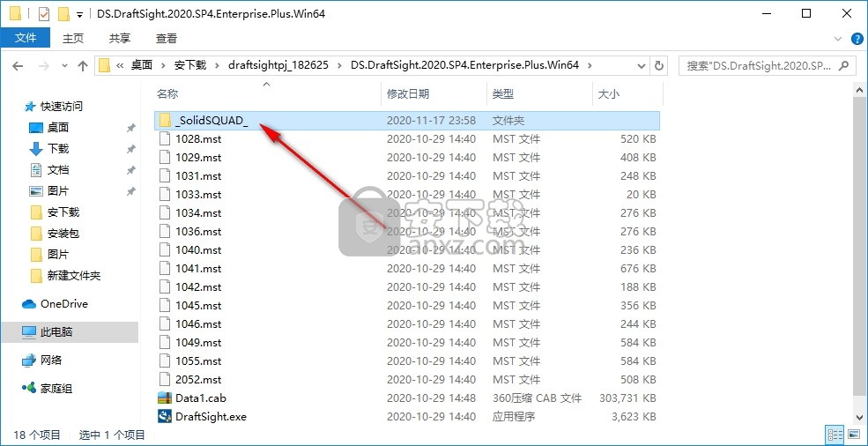Image resolution: width=868 pixels, height=446 pixels.
Task: Expand the path chevron after Win64
Action: (x=590, y=65)
